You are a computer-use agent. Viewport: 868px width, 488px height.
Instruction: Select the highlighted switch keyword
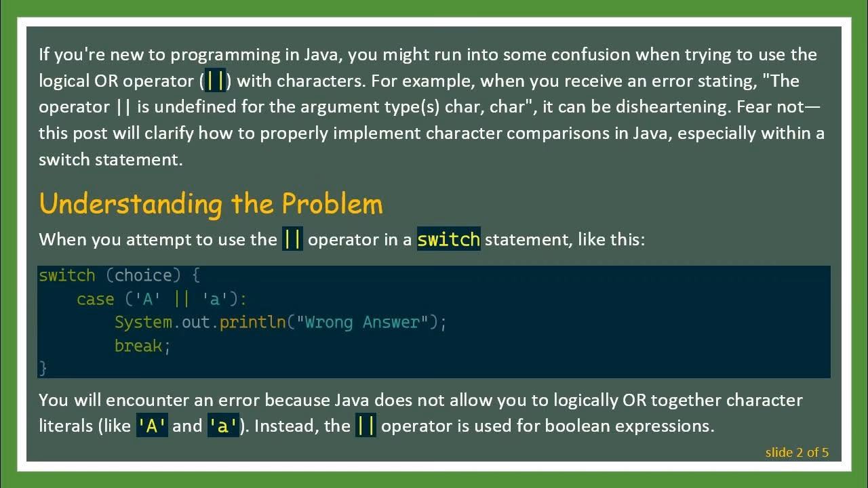pyautogui.click(x=448, y=239)
